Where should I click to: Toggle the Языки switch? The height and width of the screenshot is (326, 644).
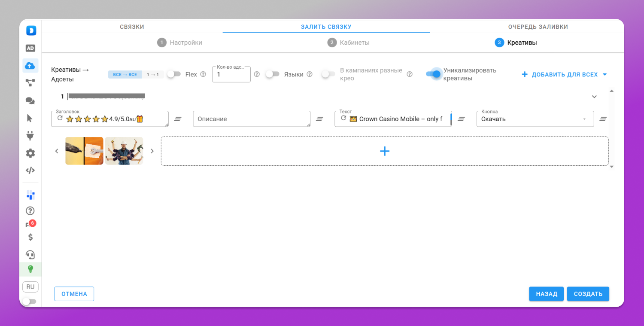point(273,74)
